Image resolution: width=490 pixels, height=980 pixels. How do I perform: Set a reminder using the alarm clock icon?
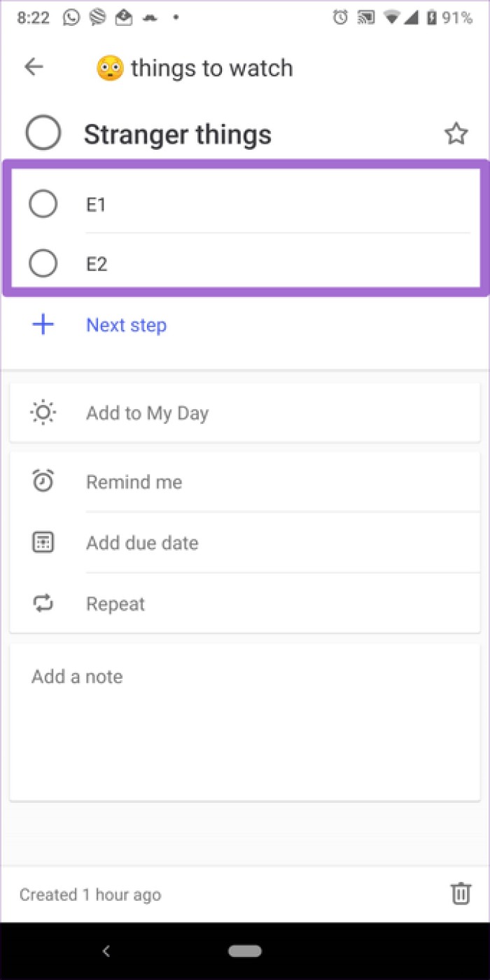tap(43, 481)
